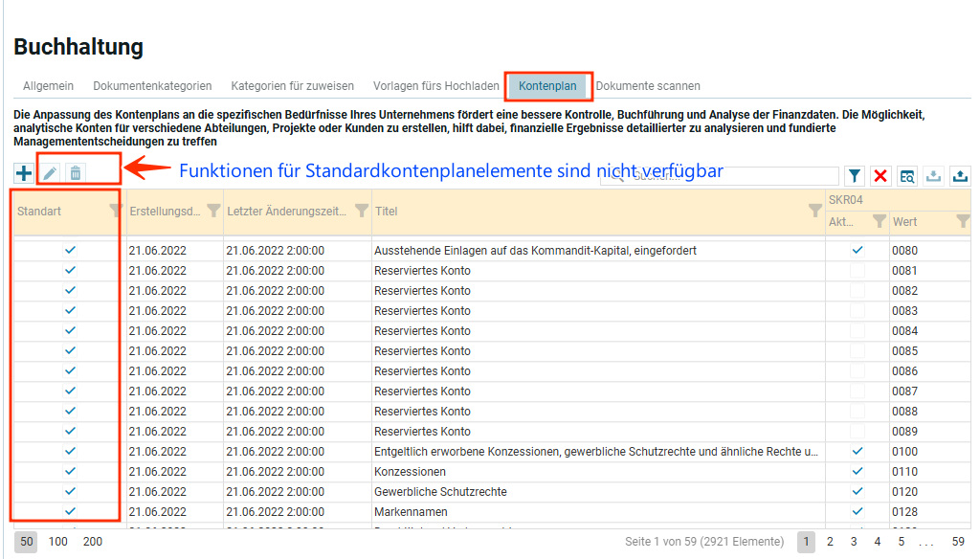
Task: Open the Dokumente scannen tab
Action: pos(648,86)
